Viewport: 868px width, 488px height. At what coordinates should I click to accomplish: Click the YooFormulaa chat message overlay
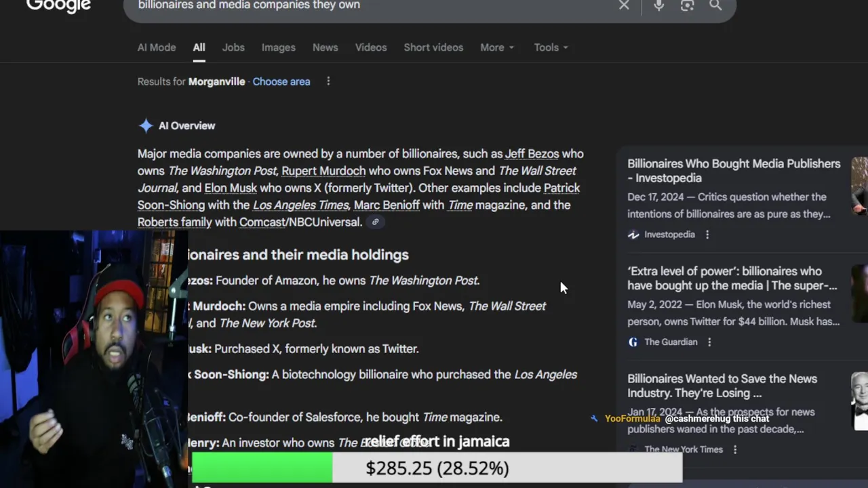pos(680,419)
